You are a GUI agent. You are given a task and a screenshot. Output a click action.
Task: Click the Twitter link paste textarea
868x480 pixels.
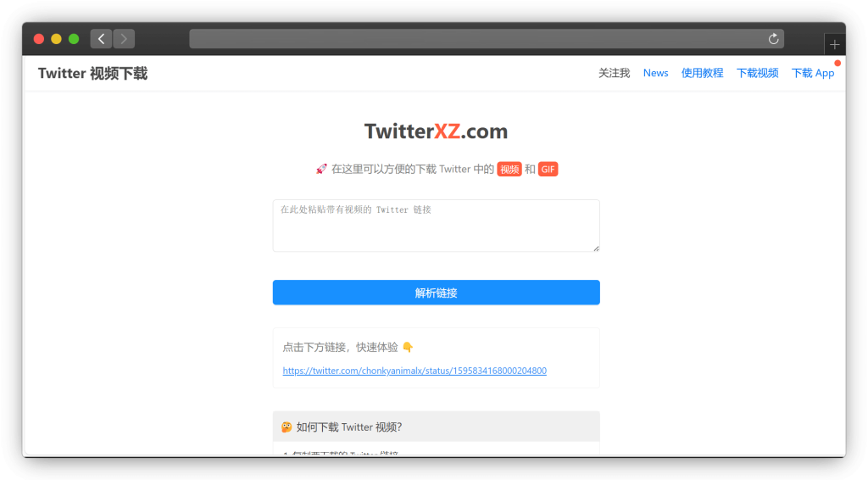(437, 226)
